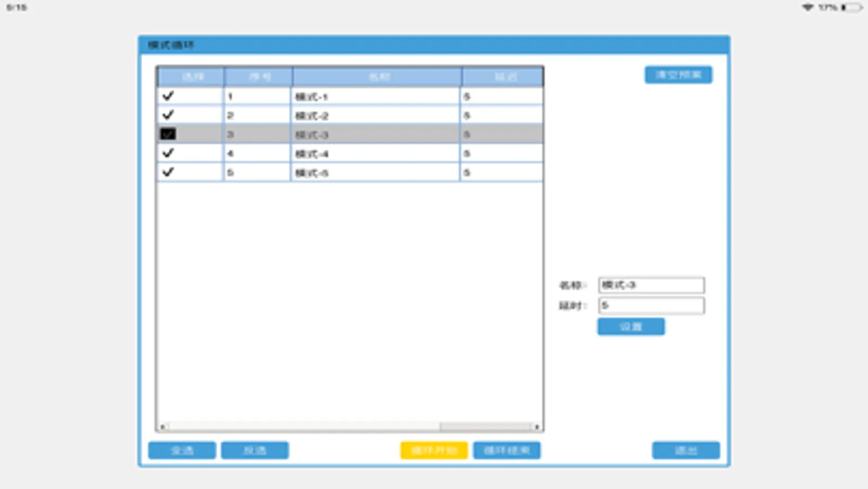Screen dimensions: 868x489
Task: Click the horizontal scrollbar thumb of the table
Action: [486, 427]
